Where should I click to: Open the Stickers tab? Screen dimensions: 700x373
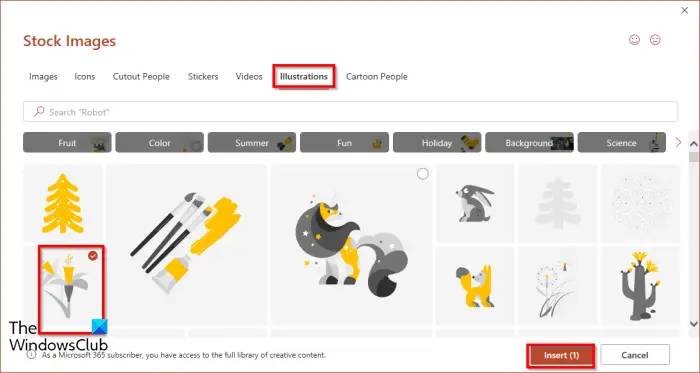(x=203, y=77)
